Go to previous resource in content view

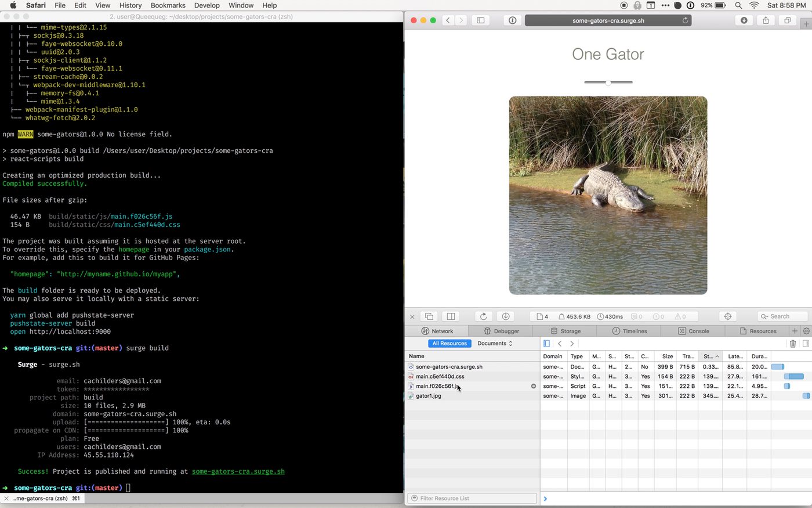tap(560, 344)
